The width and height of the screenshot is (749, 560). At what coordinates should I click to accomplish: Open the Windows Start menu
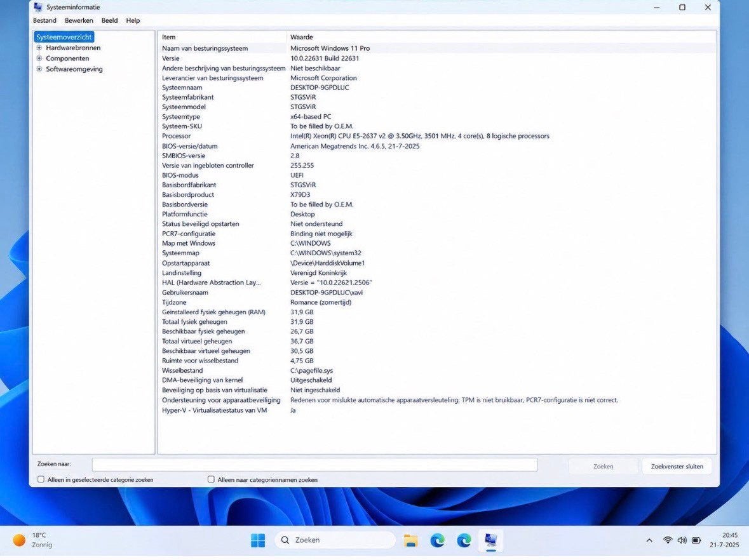point(258,540)
